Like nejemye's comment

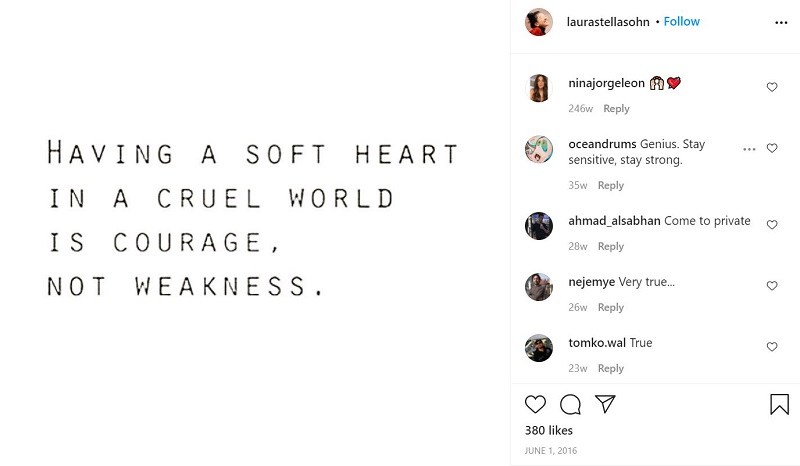point(772,286)
